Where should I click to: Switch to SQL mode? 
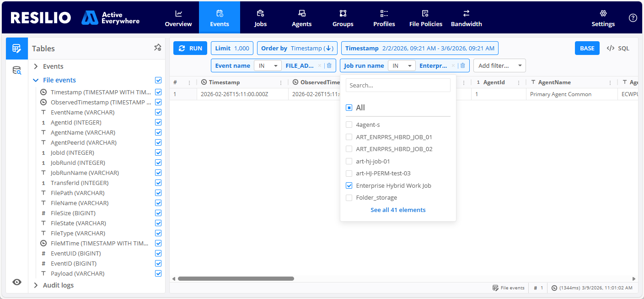pos(618,49)
